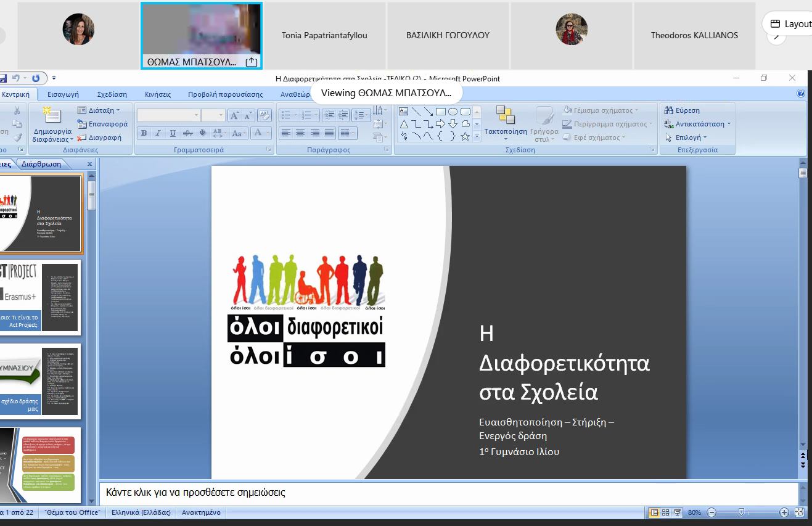Viewport: 812px width, 526px height.
Task: Decrease list indent level icon
Action: tap(330, 115)
